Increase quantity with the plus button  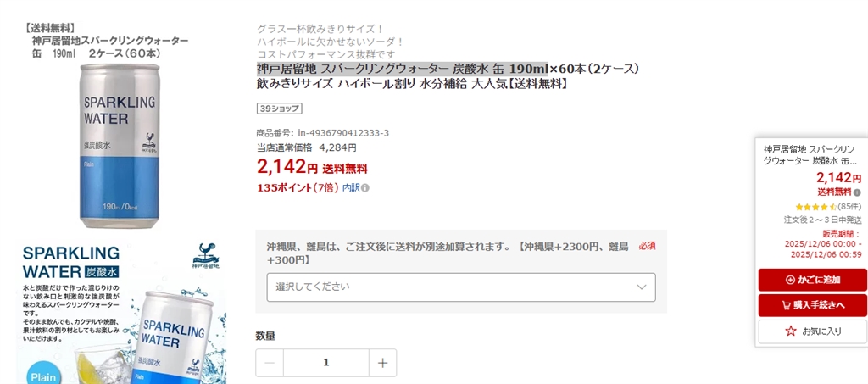382,363
